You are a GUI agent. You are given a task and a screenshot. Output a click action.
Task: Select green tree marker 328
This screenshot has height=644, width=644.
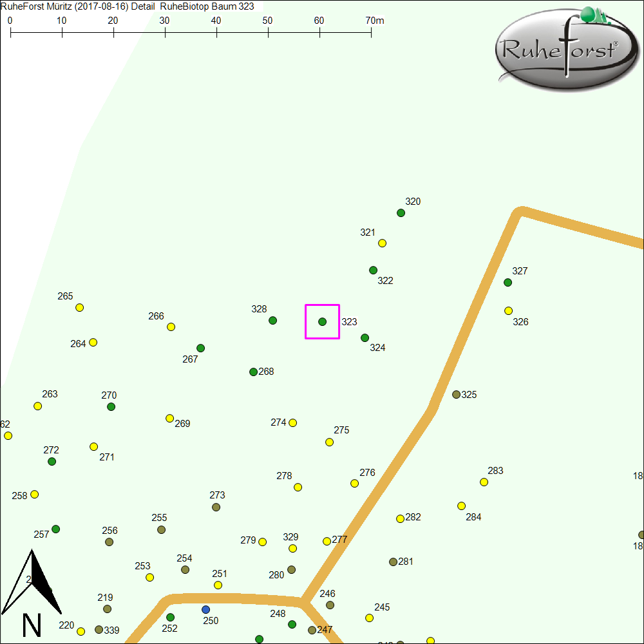pyautogui.click(x=272, y=321)
